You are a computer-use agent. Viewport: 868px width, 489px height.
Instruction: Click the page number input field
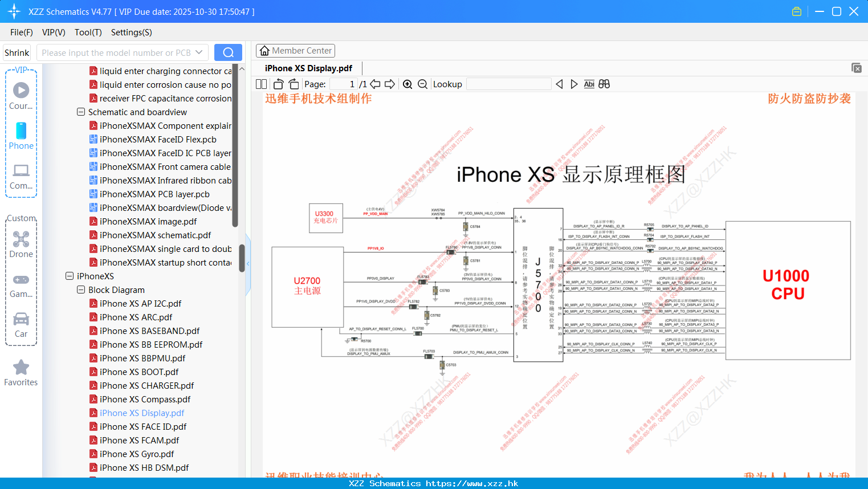(x=344, y=84)
